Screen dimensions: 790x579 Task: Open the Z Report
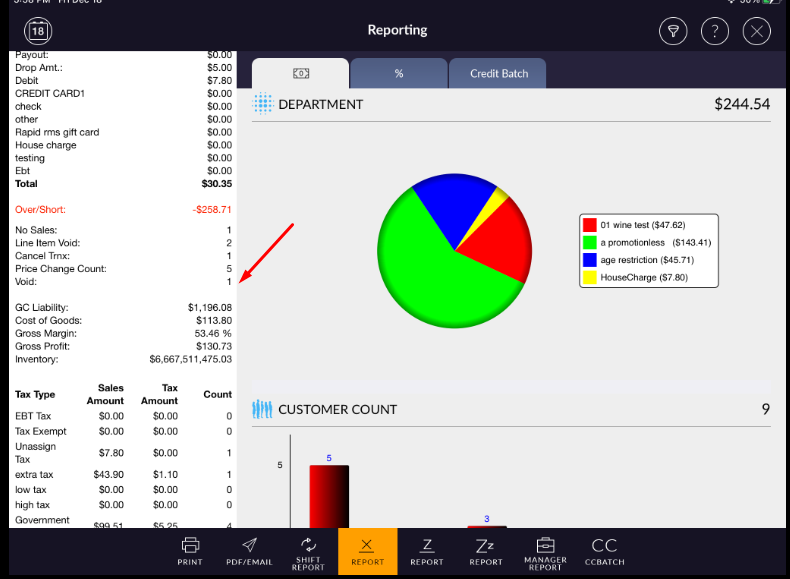(x=427, y=552)
